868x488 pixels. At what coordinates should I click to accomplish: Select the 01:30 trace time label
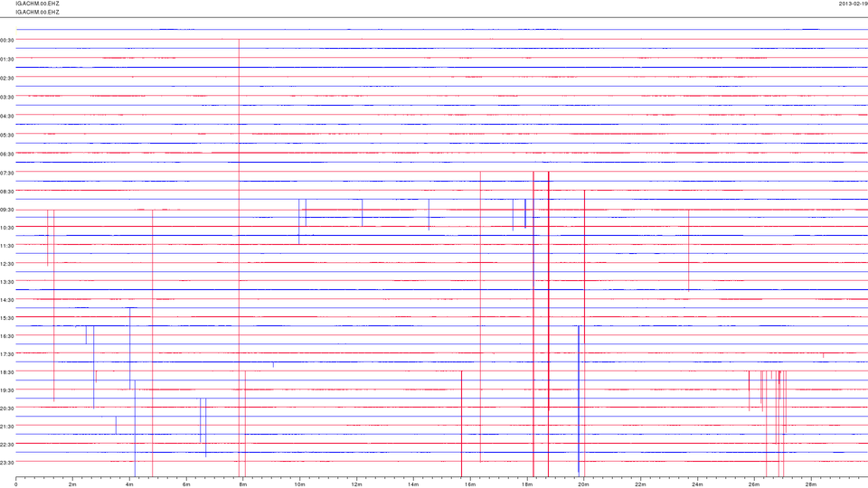tap(6, 60)
